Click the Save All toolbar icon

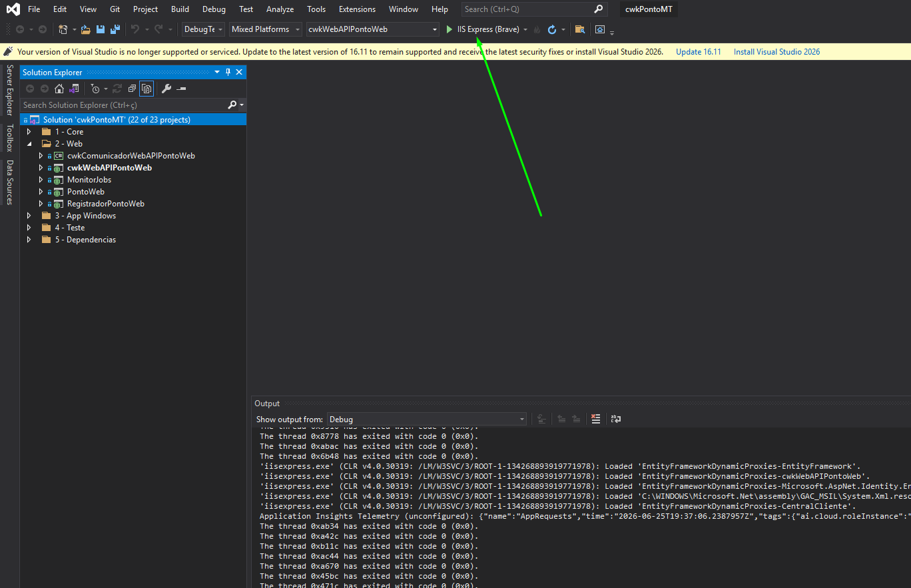coord(115,29)
